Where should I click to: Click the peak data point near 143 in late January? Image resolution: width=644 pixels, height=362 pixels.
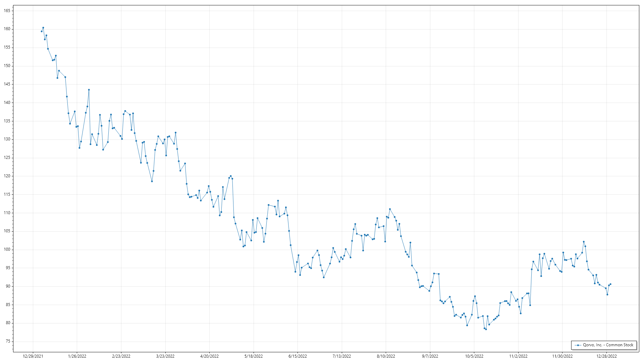pos(89,90)
